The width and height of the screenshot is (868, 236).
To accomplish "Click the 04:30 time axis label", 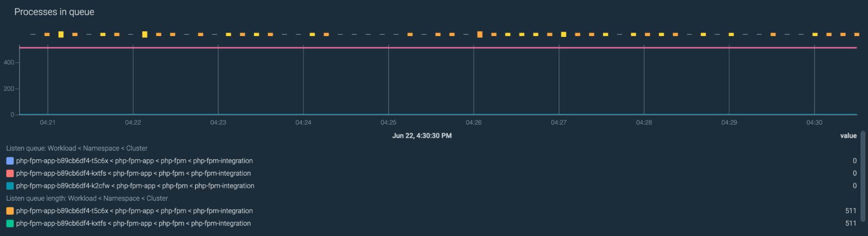I will [815, 123].
